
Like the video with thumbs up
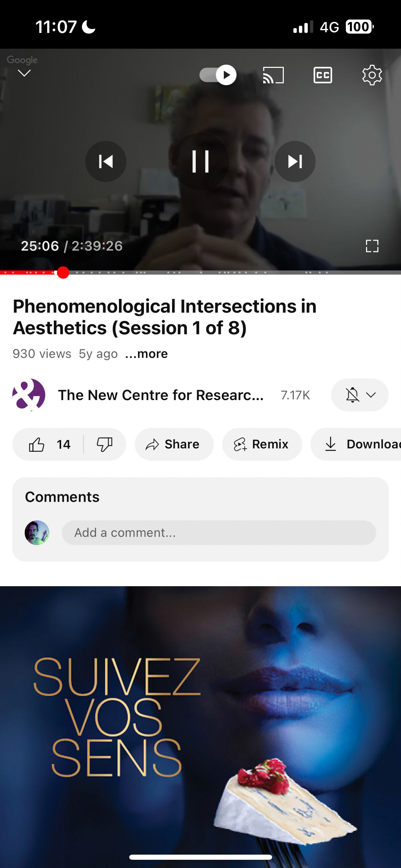pos(37,444)
